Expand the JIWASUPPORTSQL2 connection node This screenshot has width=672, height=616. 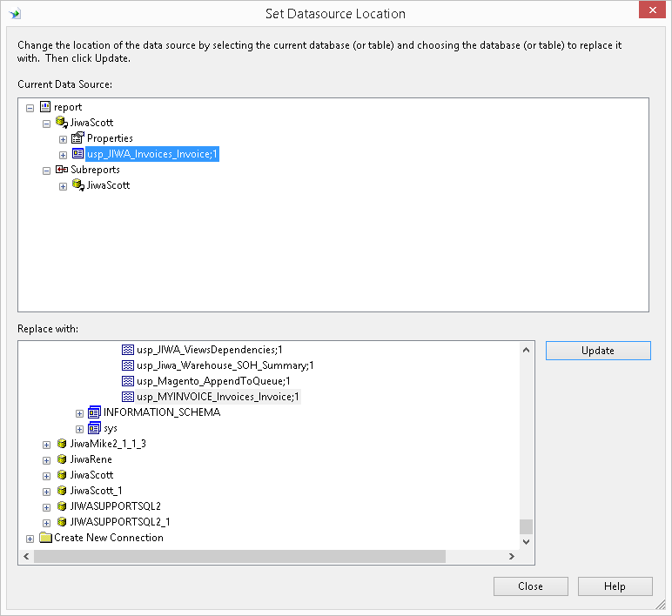(x=47, y=507)
